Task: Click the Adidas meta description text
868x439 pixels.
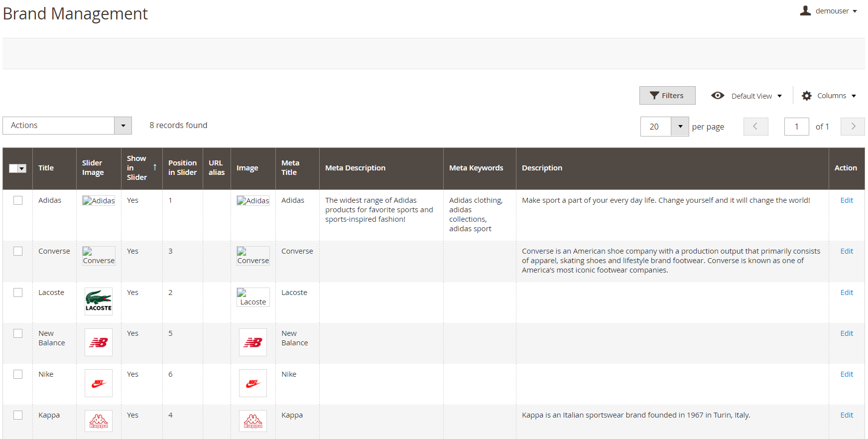Action: 379,210
